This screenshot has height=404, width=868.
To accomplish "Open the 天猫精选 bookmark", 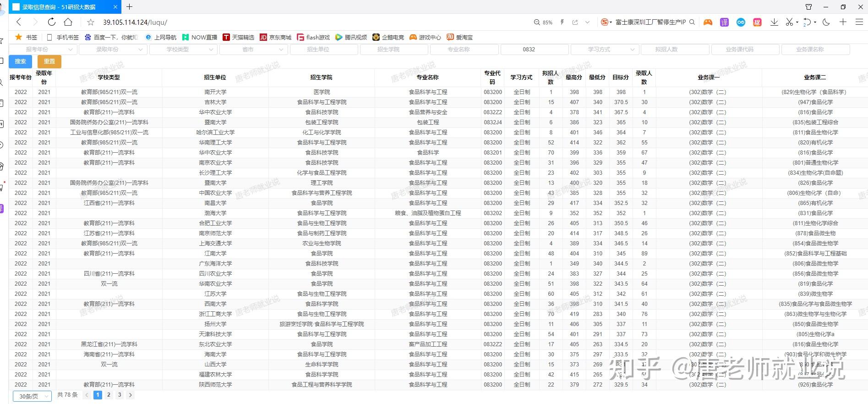I will (238, 37).
